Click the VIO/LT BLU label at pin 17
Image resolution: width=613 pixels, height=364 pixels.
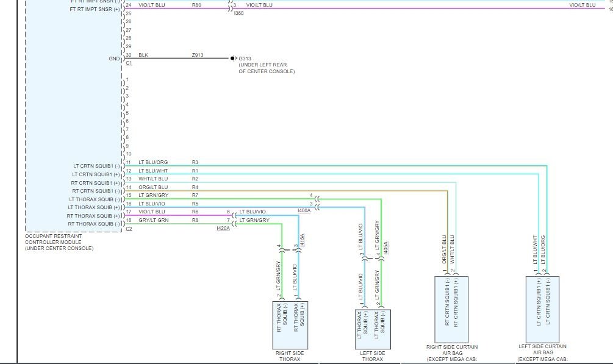click(x=152, y=212)
